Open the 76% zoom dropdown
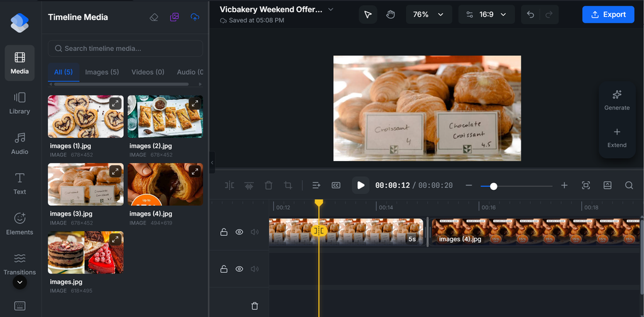 pos(429,14)
